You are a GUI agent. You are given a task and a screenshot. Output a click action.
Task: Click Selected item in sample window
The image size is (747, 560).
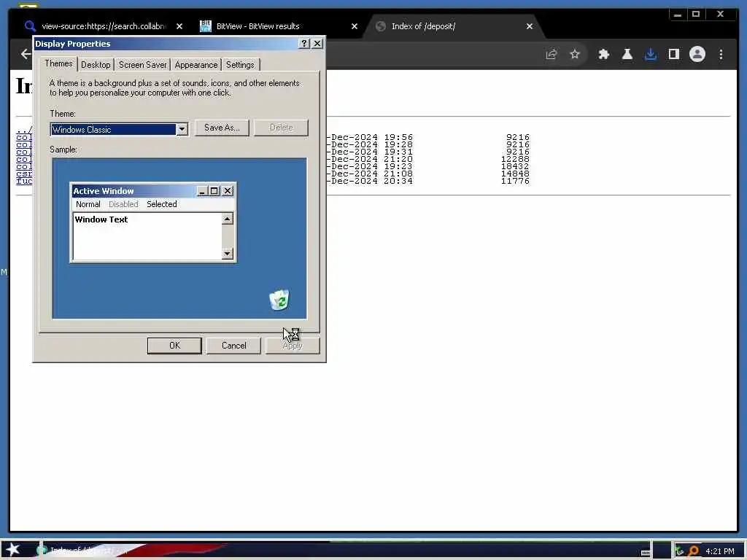click(x=161, y=204)
